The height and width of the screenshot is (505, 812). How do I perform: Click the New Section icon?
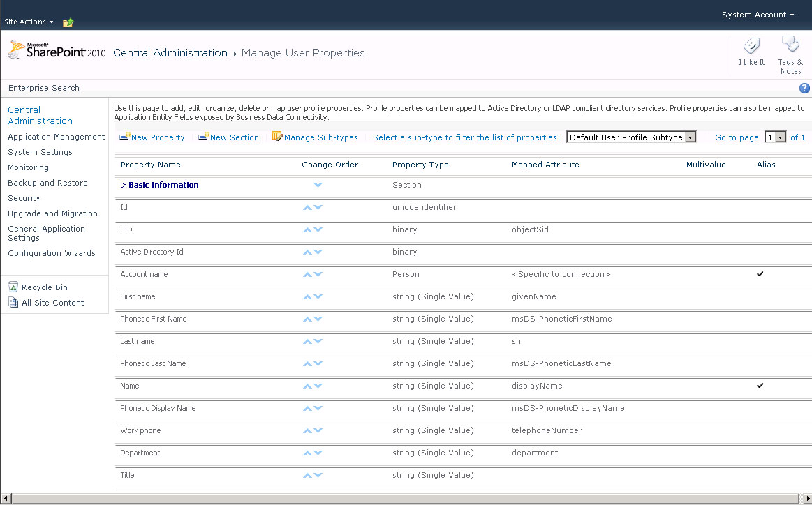[203, 137]
